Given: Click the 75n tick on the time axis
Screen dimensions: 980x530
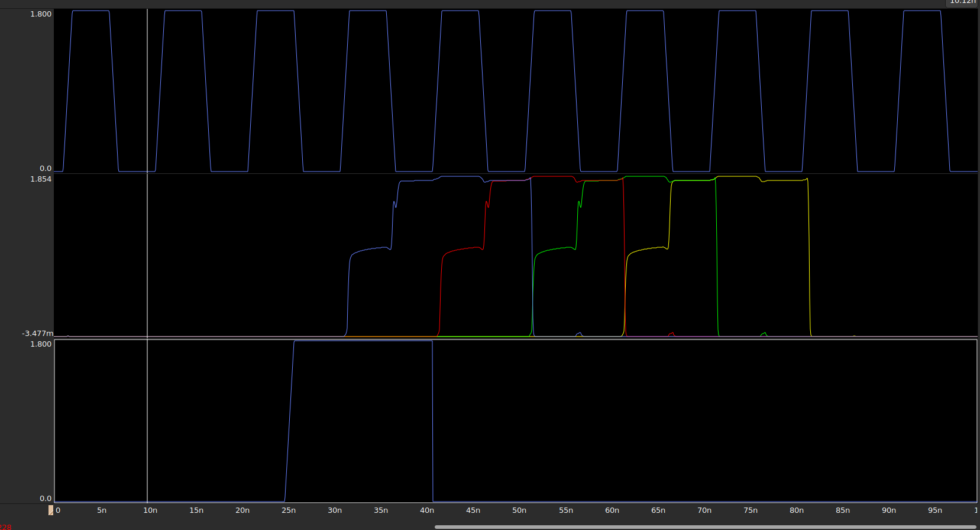Looking at the screenshot, I should pyautogui.click(x=751, y=510).
